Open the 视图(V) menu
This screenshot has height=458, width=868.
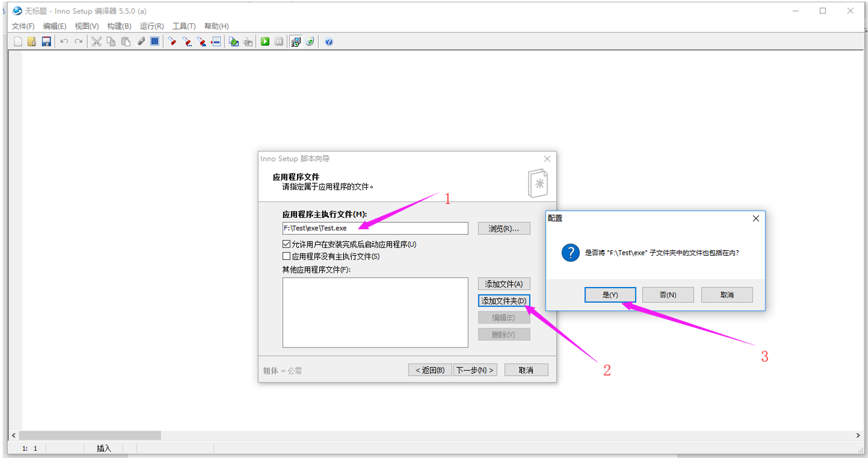(87, 26)
